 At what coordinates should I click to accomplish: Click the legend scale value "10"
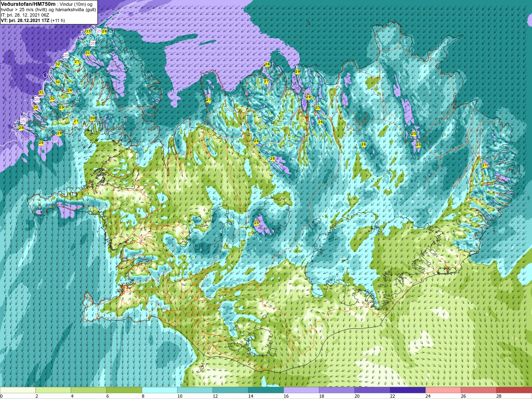point(180,396)
